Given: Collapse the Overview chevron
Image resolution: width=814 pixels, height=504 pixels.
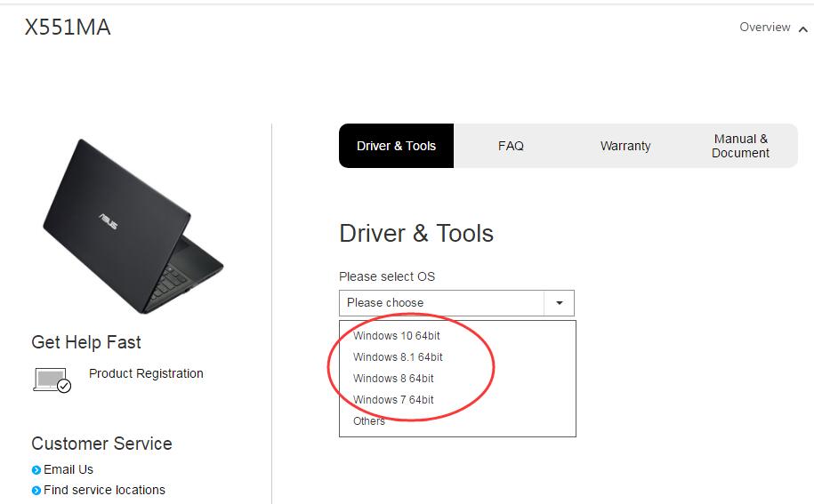Looking at the screenshot, I should tap(802, 29).
